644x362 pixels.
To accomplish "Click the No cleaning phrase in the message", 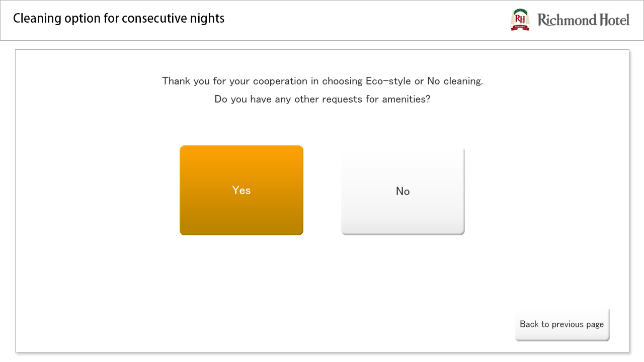I will coord(454,81).
